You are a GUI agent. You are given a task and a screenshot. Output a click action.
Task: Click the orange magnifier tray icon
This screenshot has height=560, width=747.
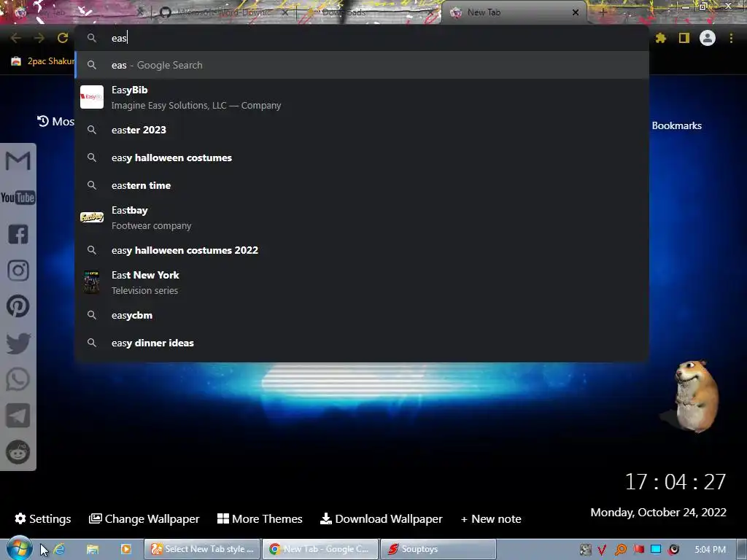click(x=620, y=550)
